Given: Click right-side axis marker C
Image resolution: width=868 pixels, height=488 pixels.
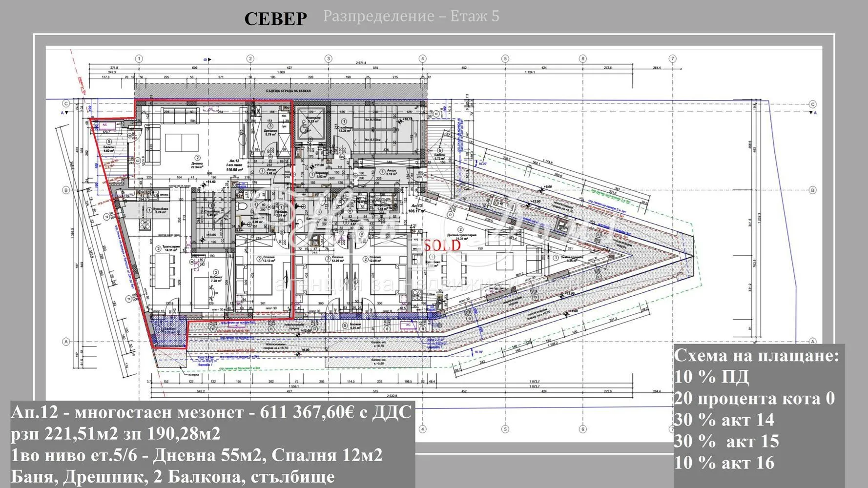Looking at the screenshot, I should pos(813,104).
